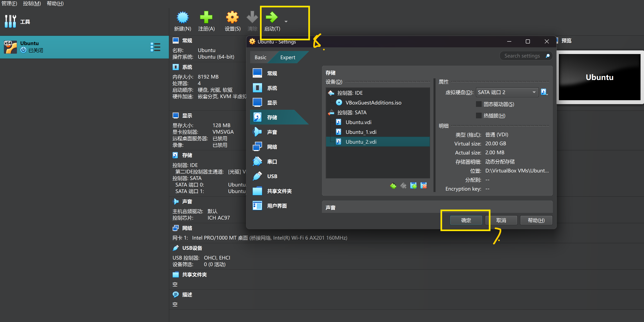This screenshot has height=322, width=644.
Task: Click the New (新建) VM toolbar icon
Action: (183, 18)
